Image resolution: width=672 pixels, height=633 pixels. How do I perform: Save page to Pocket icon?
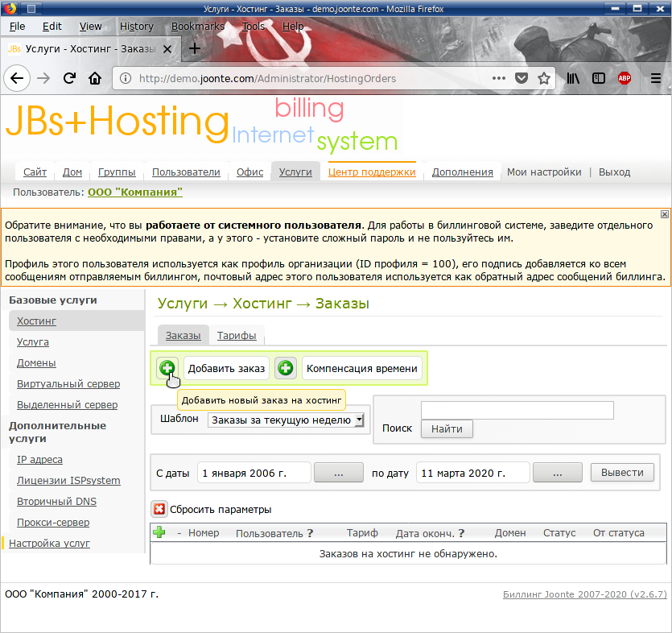pos(522,78)
